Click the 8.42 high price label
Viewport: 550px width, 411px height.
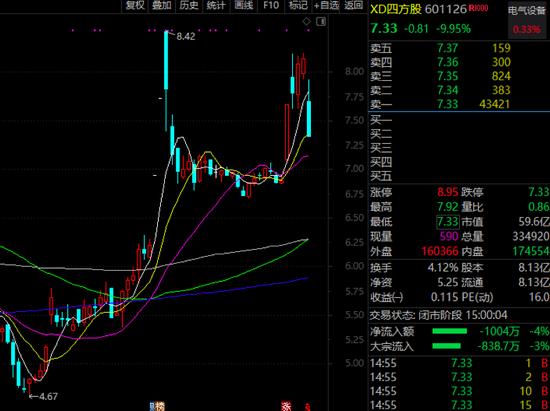tap(186, 36)
